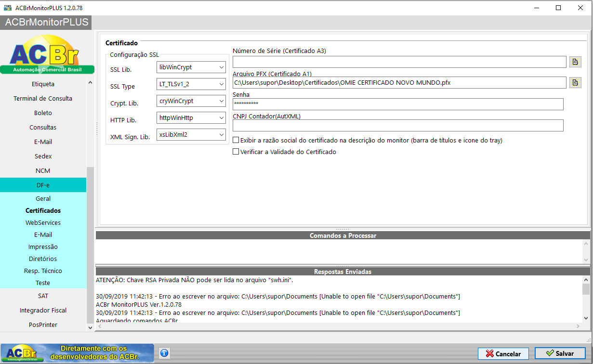This screenshot has width=593, height=364.
Task: Select Boleto in the sidebar
Action: (x=43, y=113)
